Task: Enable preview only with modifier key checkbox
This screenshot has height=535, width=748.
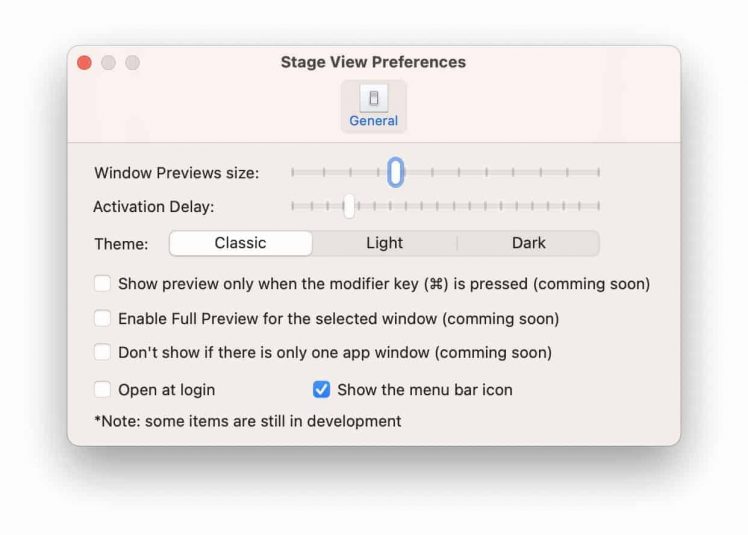Action: pos(102,284)
